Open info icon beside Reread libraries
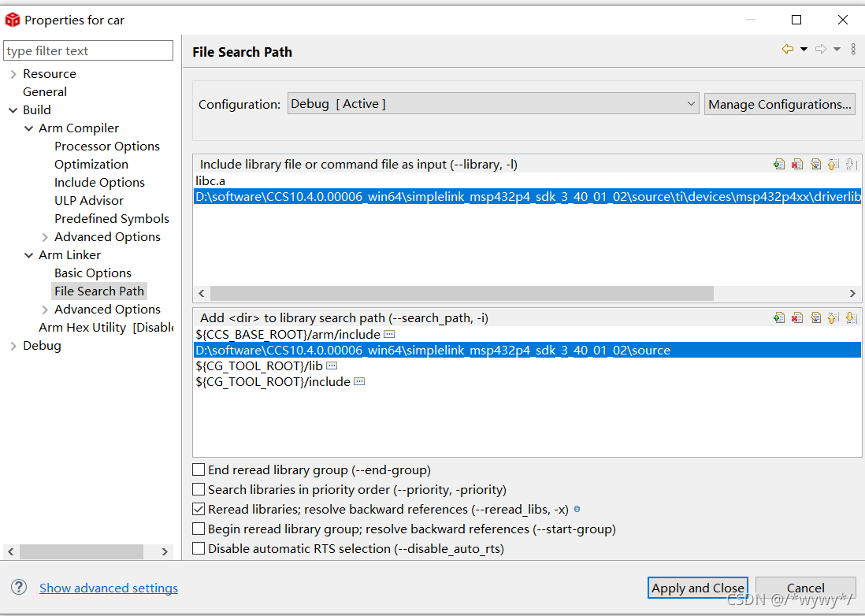The width and height of the screenshot is (865, 616). (577, 509)
